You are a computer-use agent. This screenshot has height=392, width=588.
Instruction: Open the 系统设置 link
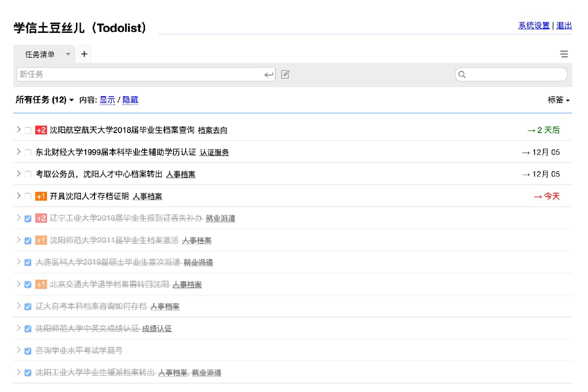[534, 26]
